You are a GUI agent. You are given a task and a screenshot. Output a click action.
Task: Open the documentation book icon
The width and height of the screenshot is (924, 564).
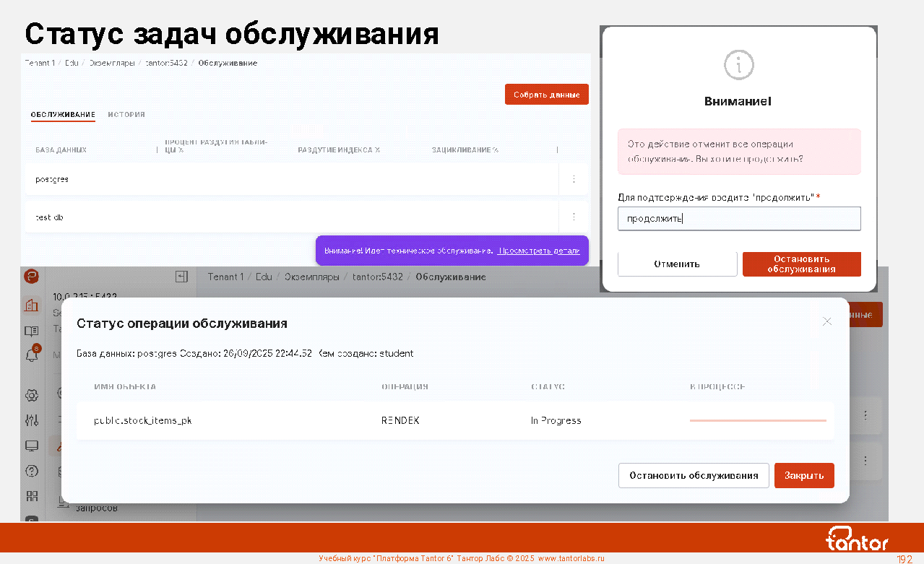(31, 331)
